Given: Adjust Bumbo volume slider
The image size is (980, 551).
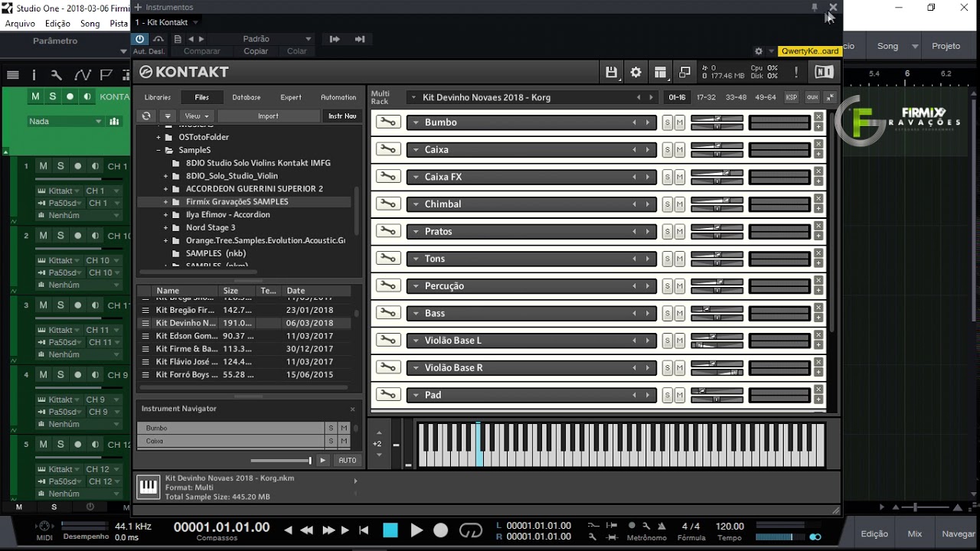Looking at the screenshot, I should tap(717, 119).
